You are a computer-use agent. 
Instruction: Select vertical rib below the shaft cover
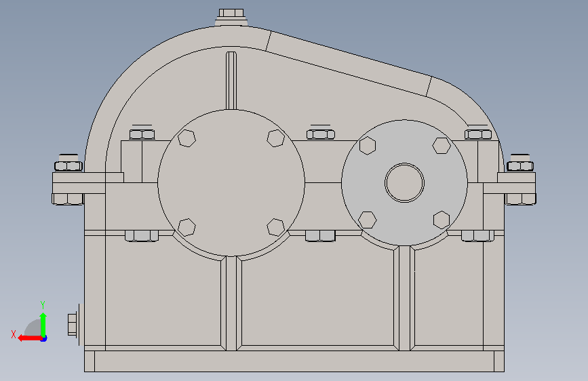tap(404, 298)
